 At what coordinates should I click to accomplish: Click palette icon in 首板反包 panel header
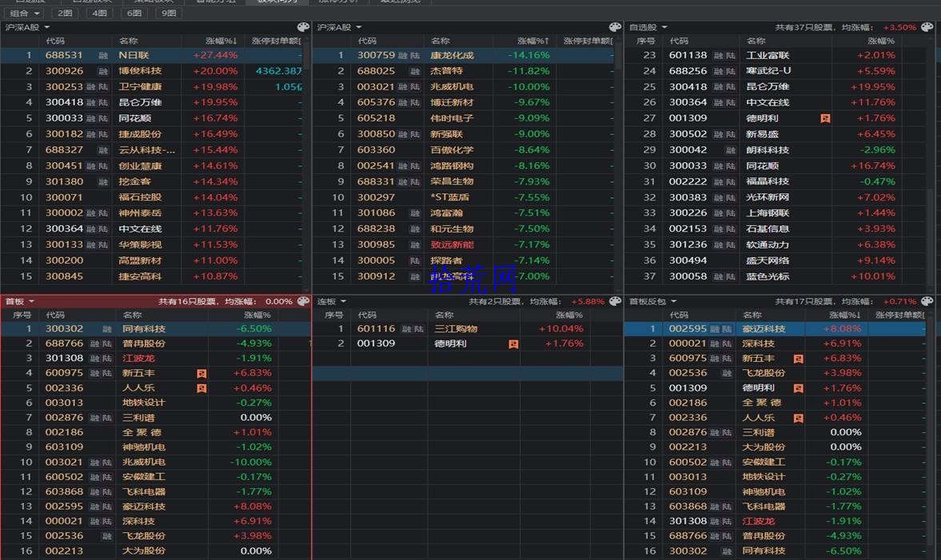pos(927,301)
